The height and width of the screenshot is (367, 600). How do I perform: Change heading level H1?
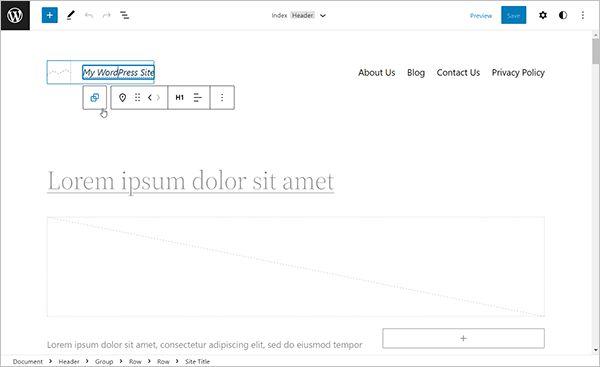(179, 98)
